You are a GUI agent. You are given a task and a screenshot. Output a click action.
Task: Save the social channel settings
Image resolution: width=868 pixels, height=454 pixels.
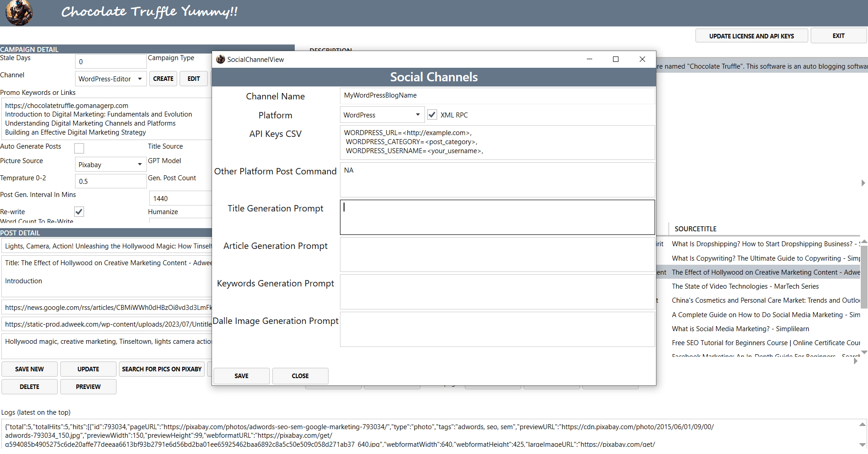pyautogui.click(x=241, y=376)
